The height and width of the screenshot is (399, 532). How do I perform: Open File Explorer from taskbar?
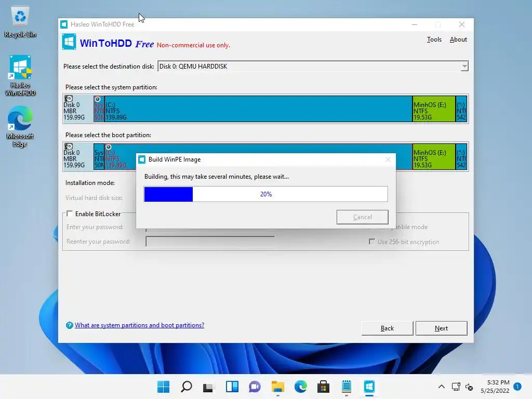point(278,387)
